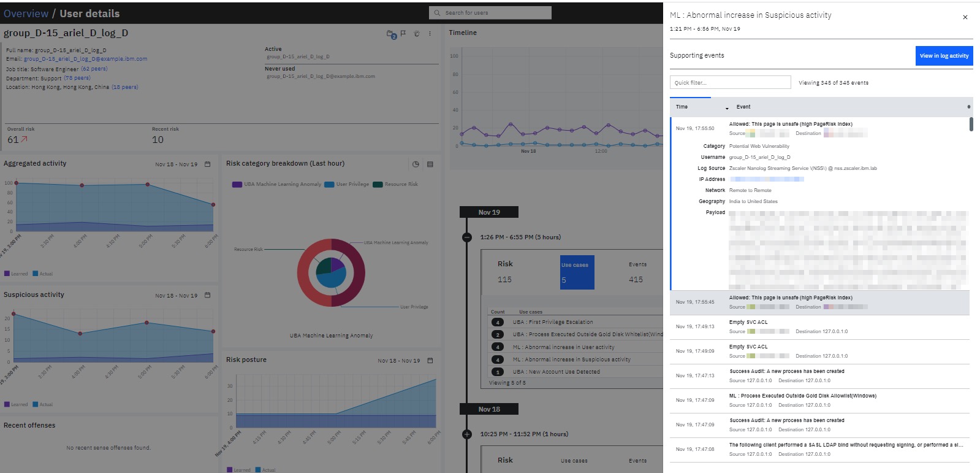Toggle Actual legend in Aggregated activity chart

click(x=43, y=274)
